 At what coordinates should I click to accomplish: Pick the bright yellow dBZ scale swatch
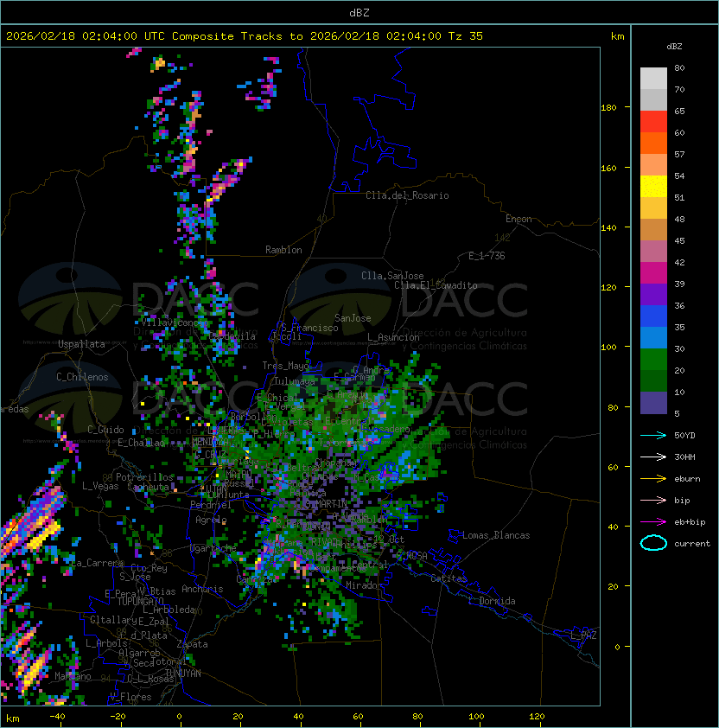[x=653, y=187]
